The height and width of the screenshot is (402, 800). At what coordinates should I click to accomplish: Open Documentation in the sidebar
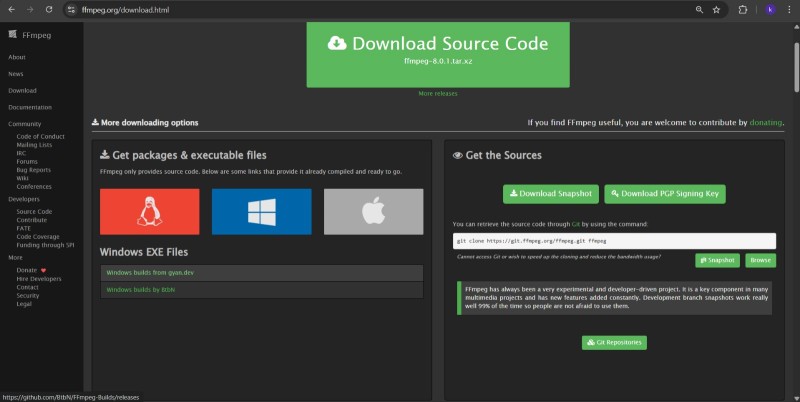pyautogui.click(x=30, y=108)
